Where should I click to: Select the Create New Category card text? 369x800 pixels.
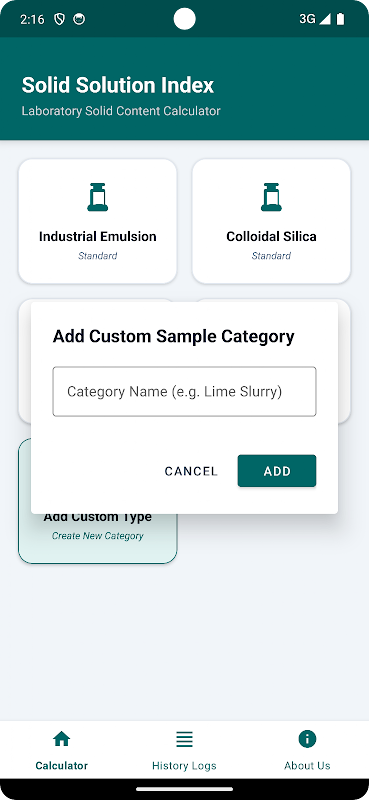pyautogui.click(x=97, y=536)
